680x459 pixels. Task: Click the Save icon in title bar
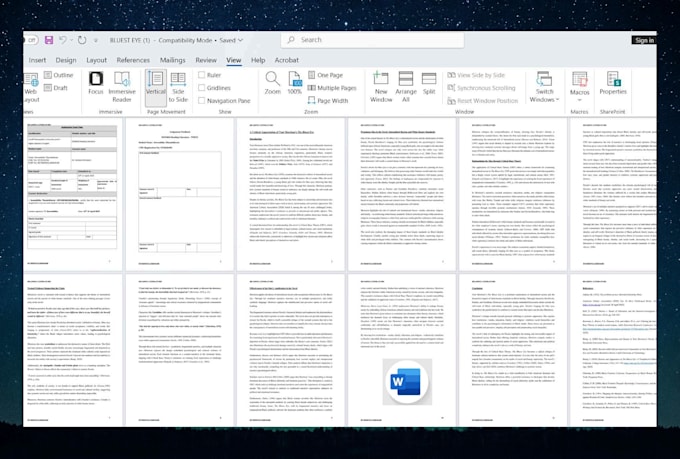(49, 40)
